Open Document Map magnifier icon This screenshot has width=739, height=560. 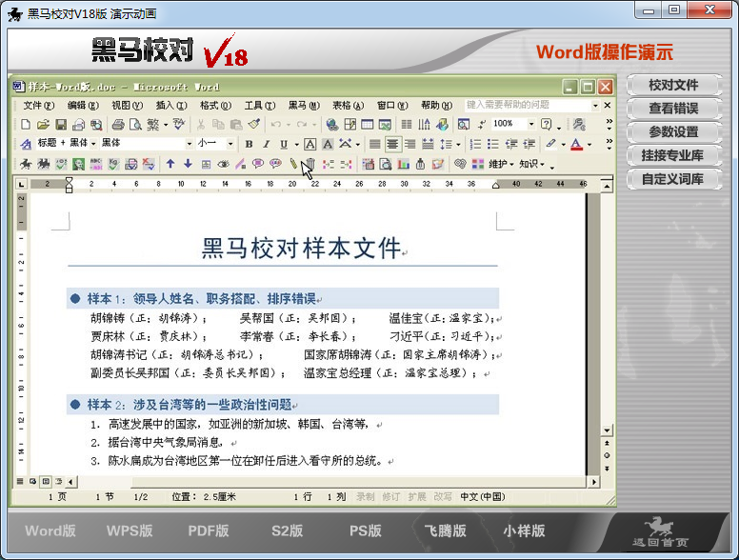[463, 124]
